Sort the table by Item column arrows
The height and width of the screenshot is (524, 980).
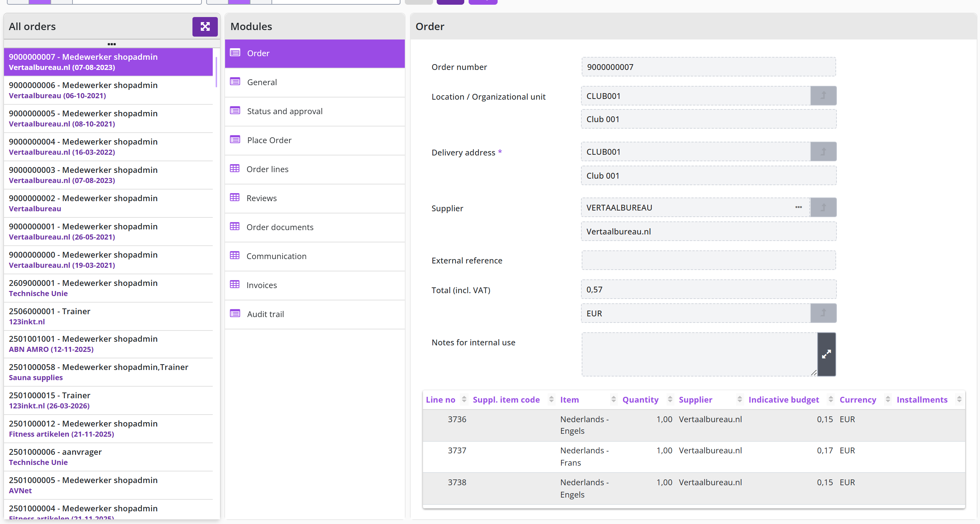613,399
